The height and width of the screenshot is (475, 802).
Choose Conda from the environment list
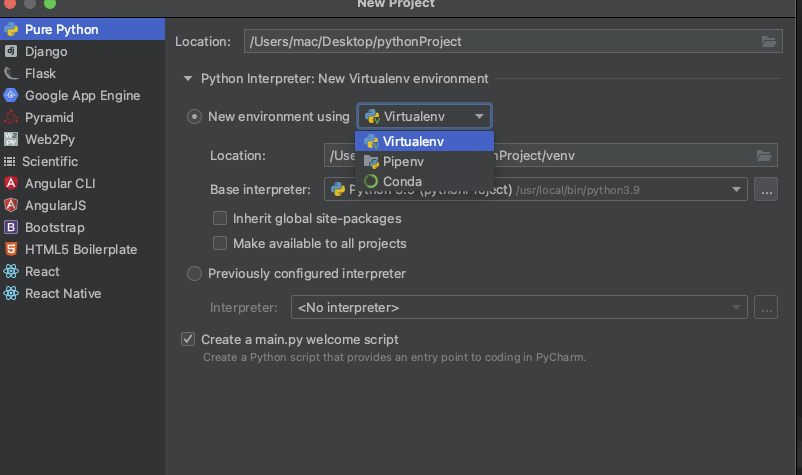pyautogui.click(x=402, y=181)
